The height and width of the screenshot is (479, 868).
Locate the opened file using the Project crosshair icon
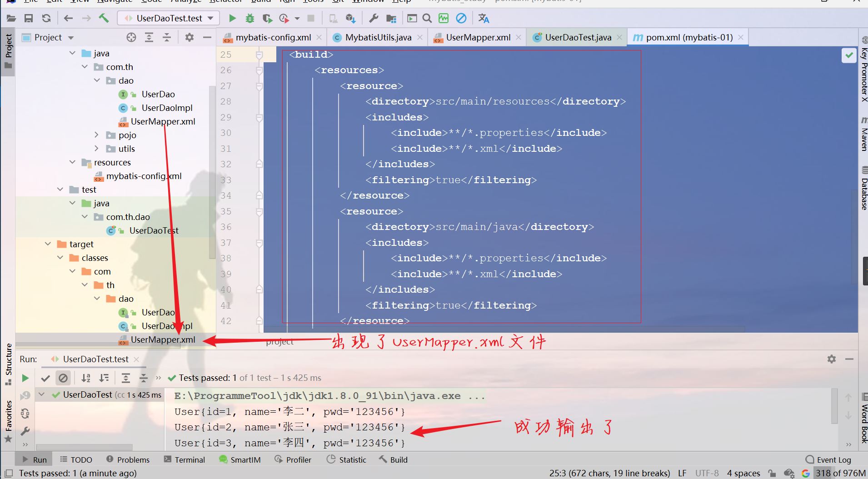pyautogui.click(x=131, y=37)
